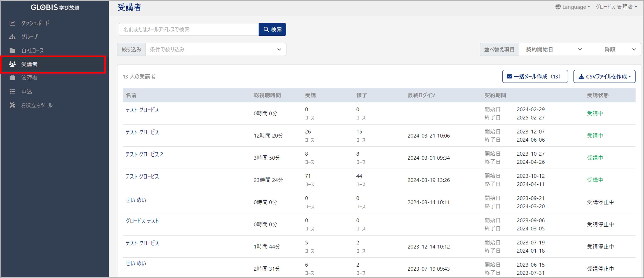The image size is (644, 278).
Task: Open the グロービス 管理者 account menu
Action: pyautogui.click(x=616, y=7)
